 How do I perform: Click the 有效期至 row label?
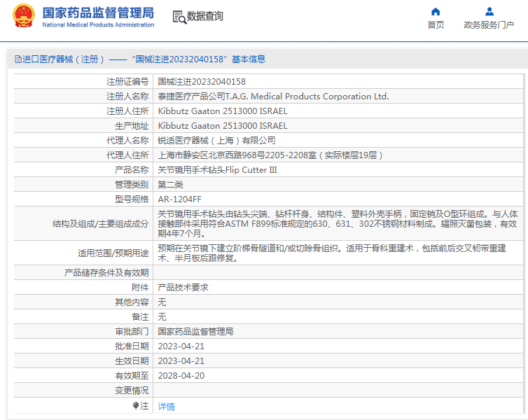(132, 376)
